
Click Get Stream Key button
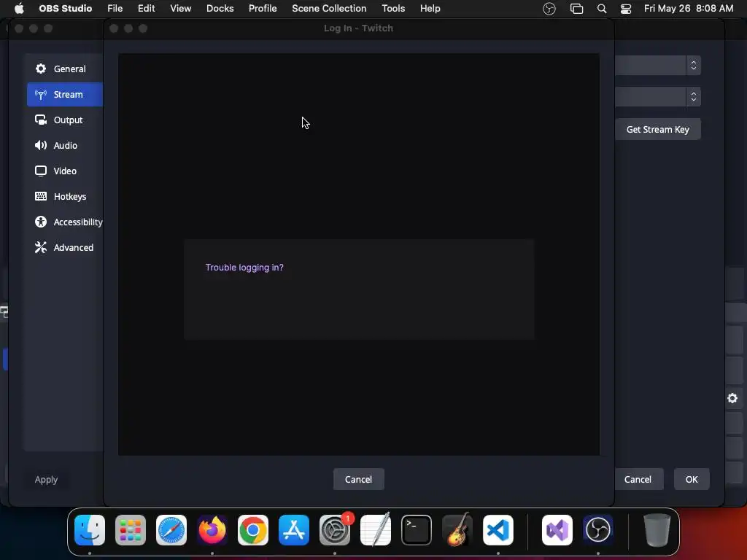point(657,130)
